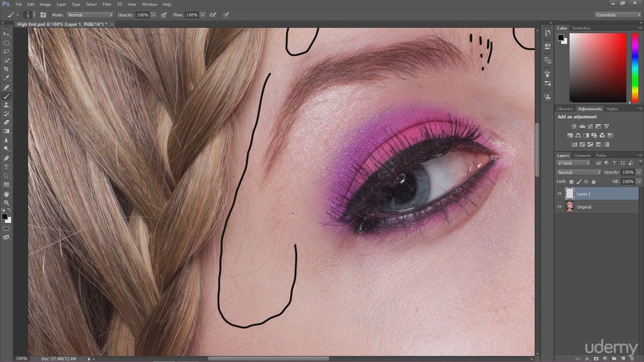This screenshot has width=644, height=362.
Task: Select the Lasso tool
Action: [7, 51]
